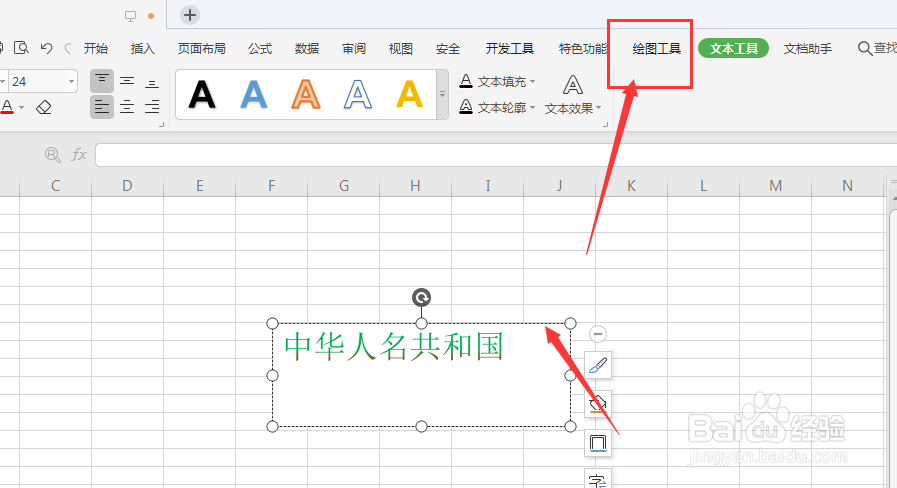Open print preview from quick access toolbar

click(x=21, y=48)
